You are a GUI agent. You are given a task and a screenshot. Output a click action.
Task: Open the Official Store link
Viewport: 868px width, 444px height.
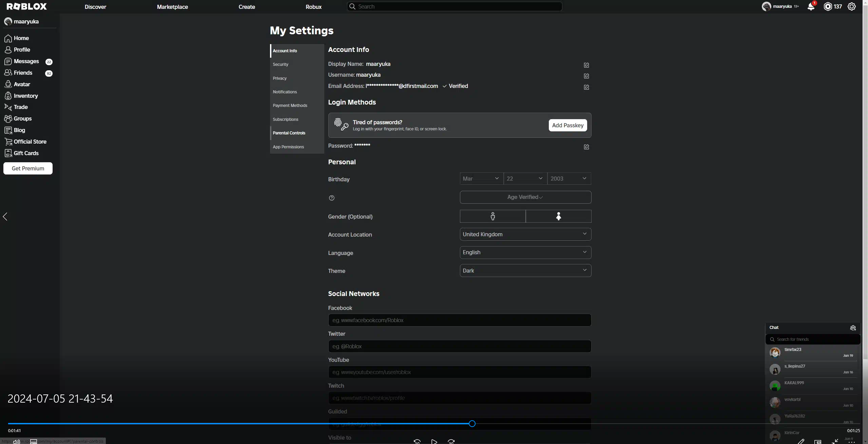click(26, 142)
